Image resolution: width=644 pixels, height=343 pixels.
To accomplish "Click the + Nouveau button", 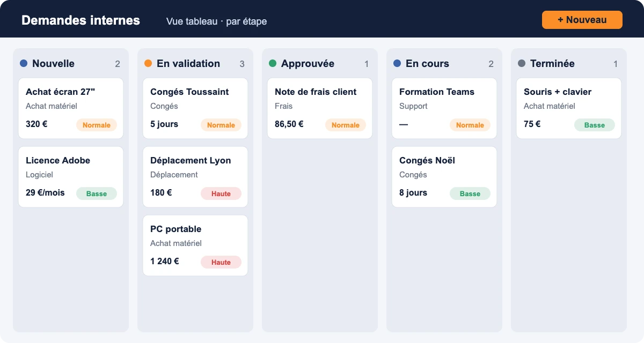I will pos(582,20).
